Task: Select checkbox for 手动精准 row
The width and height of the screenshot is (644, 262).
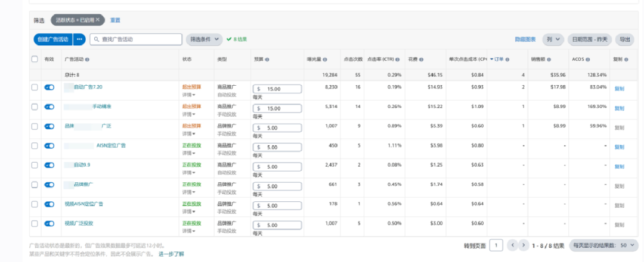Action: point(35,107)
